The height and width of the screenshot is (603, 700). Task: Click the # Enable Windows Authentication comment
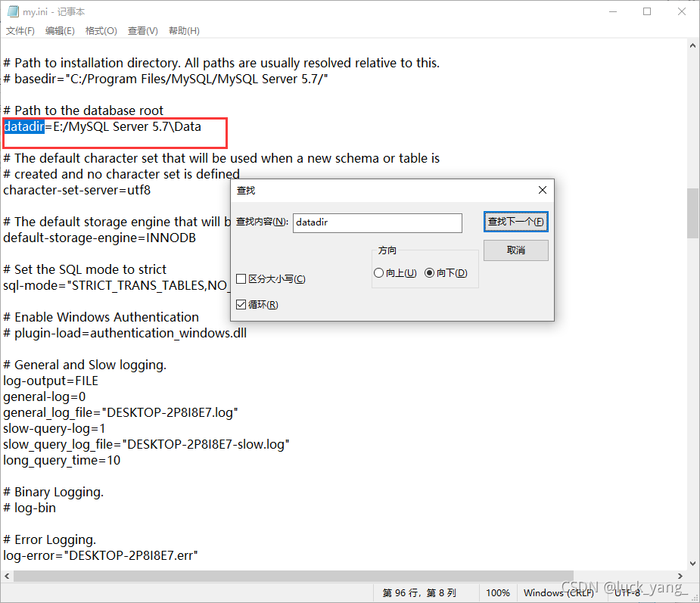101,317
